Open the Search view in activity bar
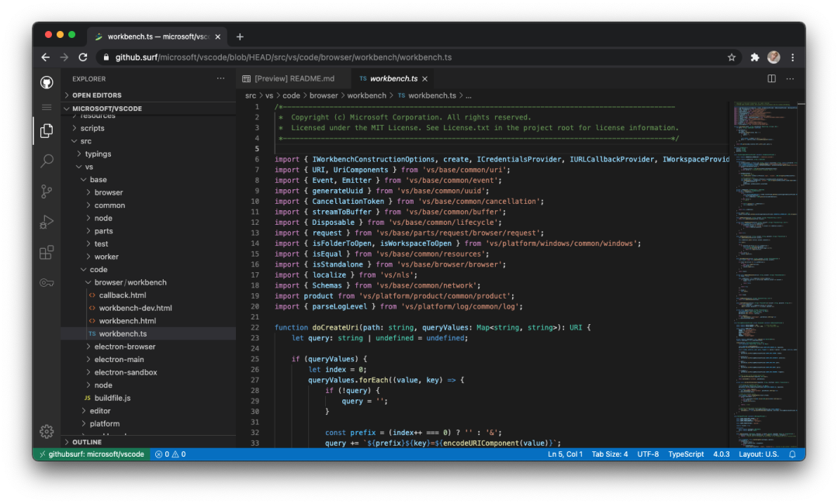 coord(47,161)
